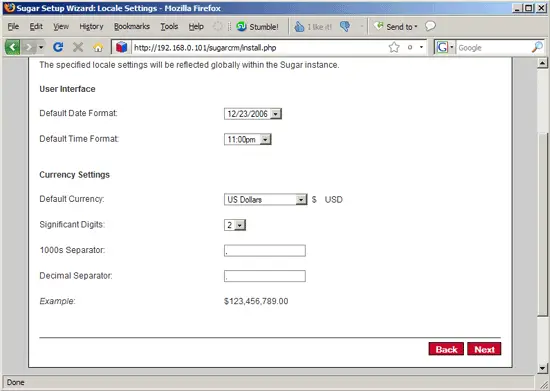The image size is (550, 391).
Task: Click the 1000s Separator input field
Action: click(265, 250)
